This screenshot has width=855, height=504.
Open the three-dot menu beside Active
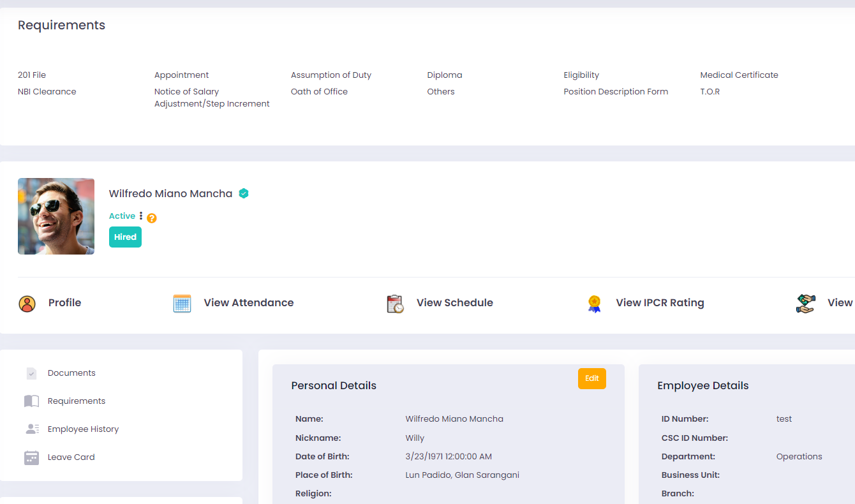pos(141,216)
